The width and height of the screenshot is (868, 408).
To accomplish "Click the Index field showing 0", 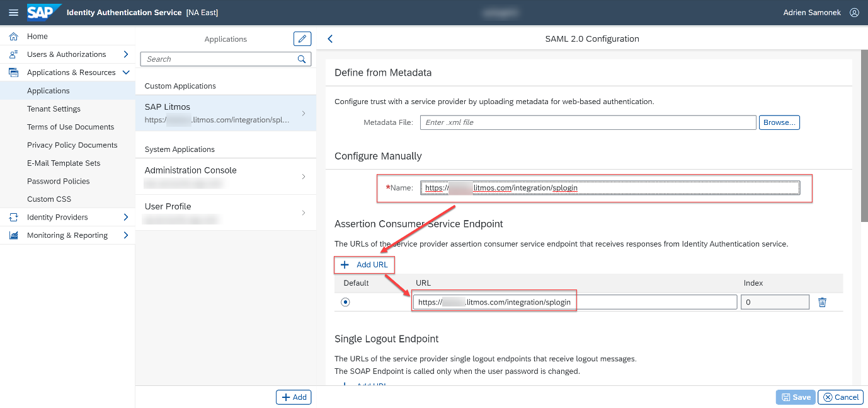I will coord(775,302).
